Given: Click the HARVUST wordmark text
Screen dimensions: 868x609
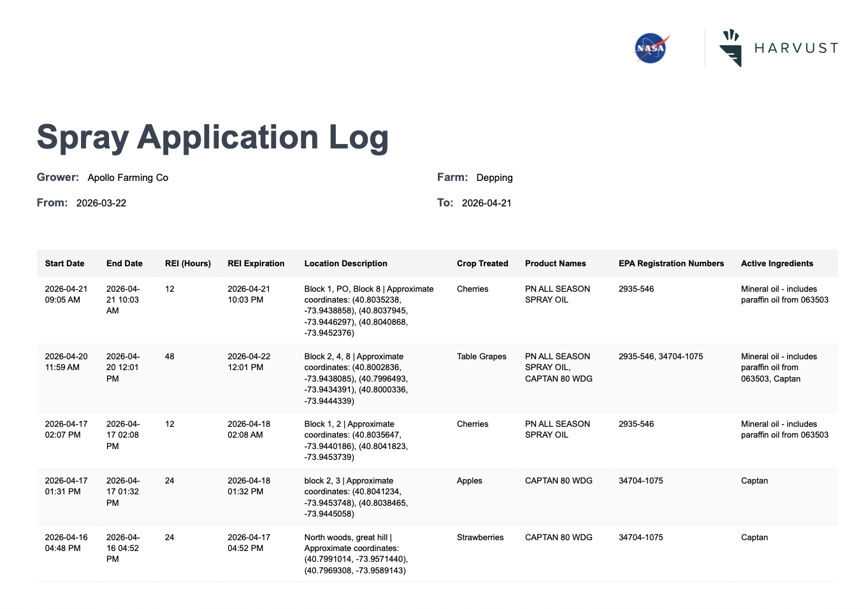Looking at the screenshot, I should click(x=796, y=48).
